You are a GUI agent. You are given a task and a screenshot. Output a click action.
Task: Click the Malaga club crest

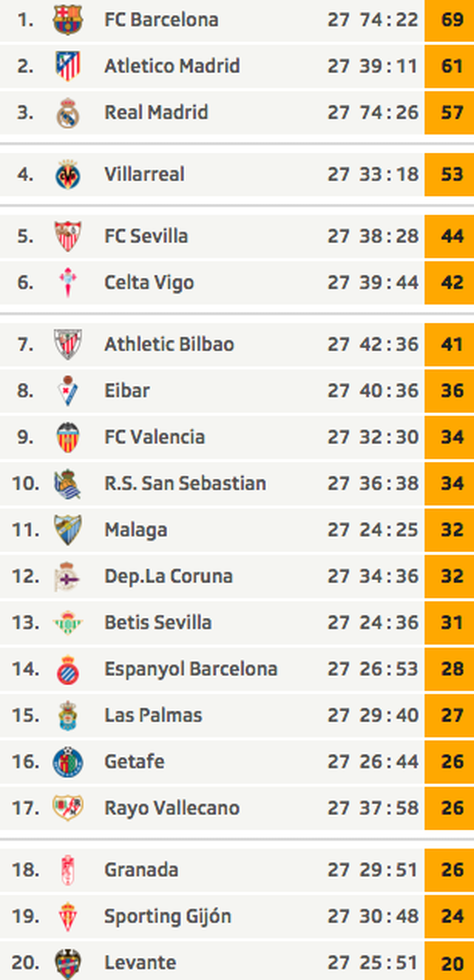tap(68, 530)
